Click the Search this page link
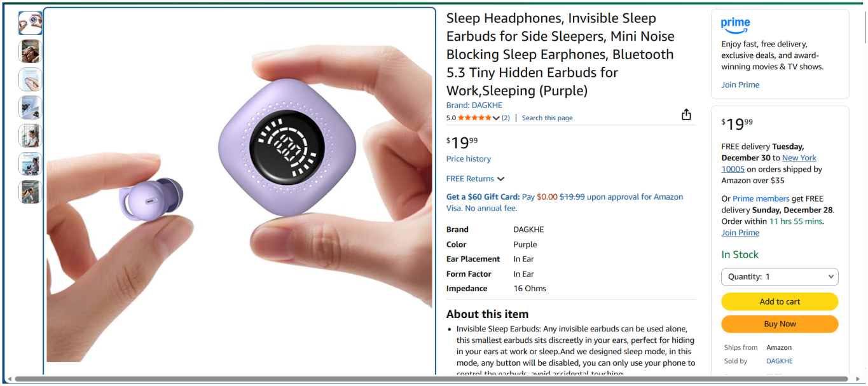This screenshot has width=868, height=386. [547, 118]
